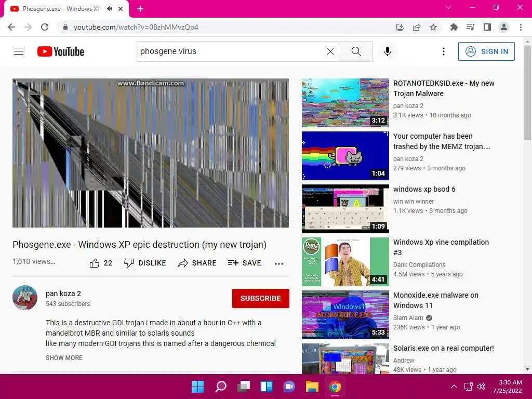Click the browser forward arrow
Screen dimensions: 532x399
coord(28,27)
